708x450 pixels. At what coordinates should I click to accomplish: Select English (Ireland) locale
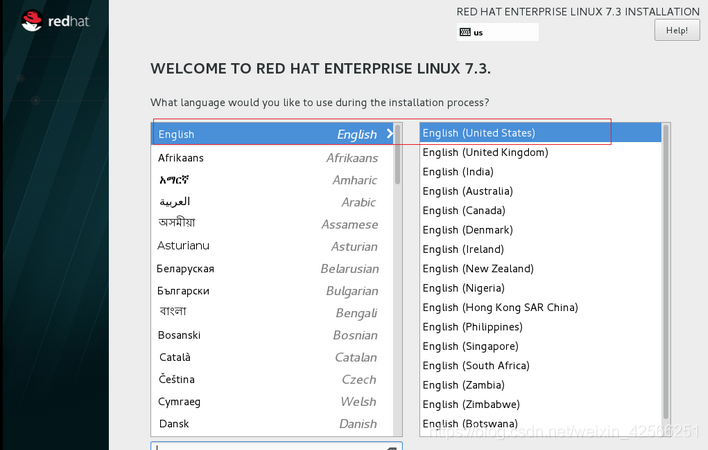[x=541, y=249]
